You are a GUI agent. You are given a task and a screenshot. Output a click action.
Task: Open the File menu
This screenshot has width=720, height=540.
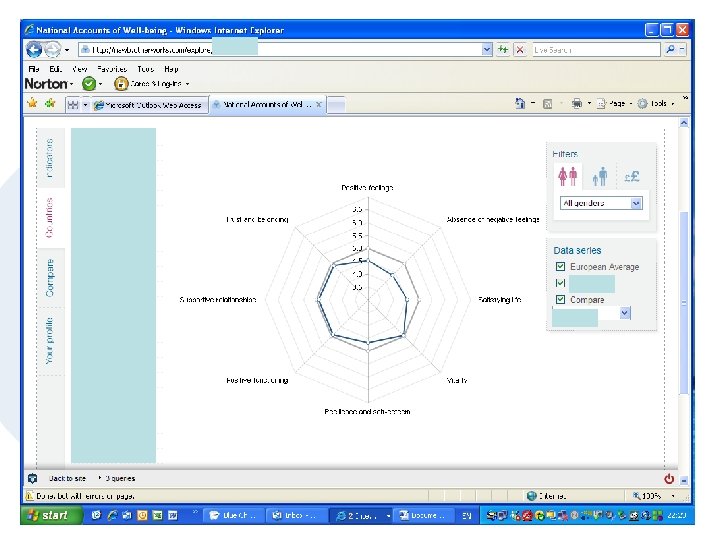(34, 69)
